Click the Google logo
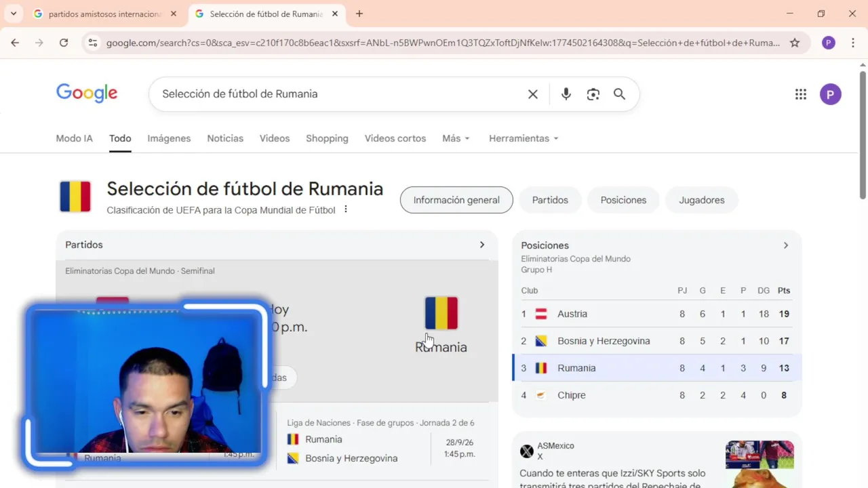 pyautogui.click(x=87, y=94)
